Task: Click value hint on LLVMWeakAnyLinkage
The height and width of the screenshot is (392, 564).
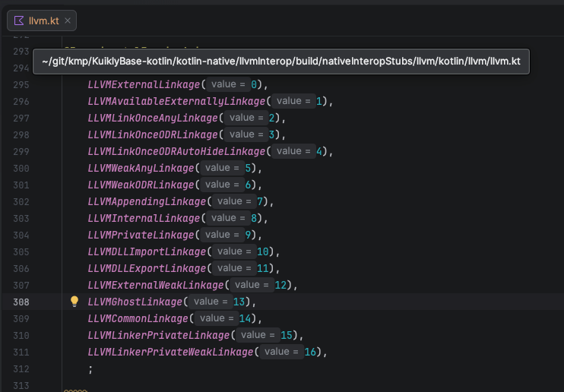Action: pyautogui.click(x=223, y=168)
